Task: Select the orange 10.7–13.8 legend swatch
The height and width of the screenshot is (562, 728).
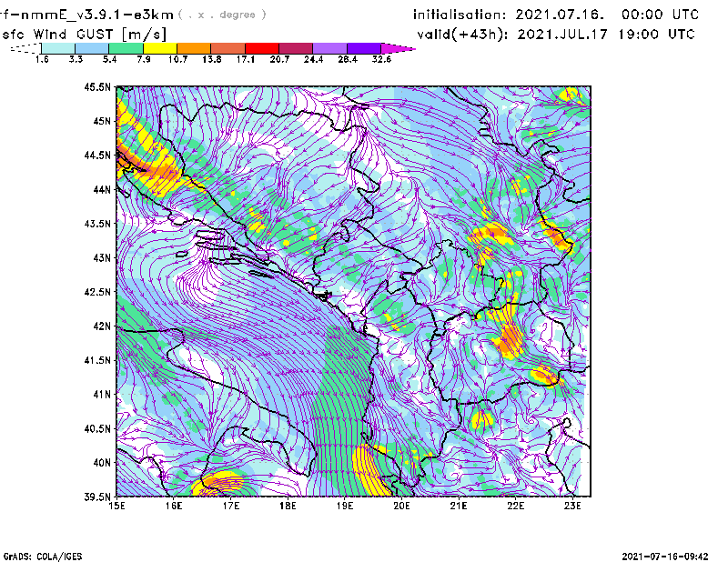Action: 194,48
